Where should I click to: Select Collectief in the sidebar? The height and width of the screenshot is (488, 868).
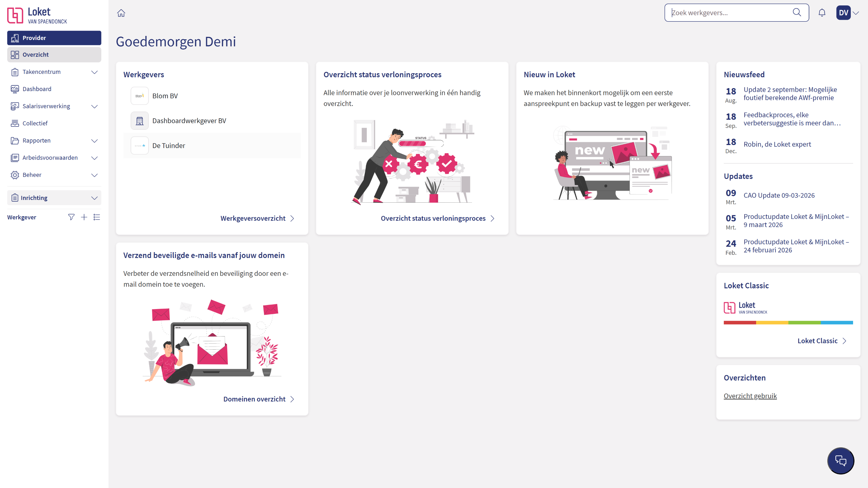(x=35, y=123)
